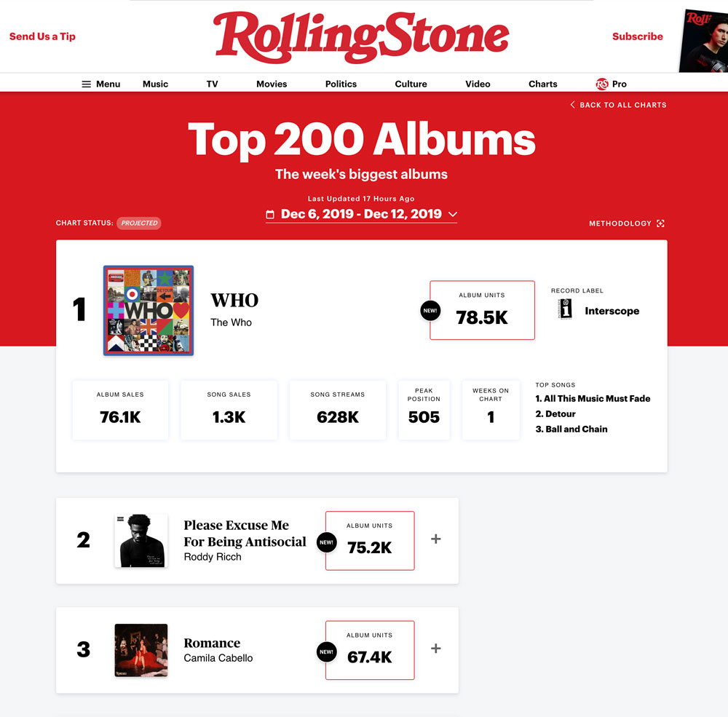728x717 pixels.
Task: Click the All This Music Must Fade song
Action: point(593,399)
